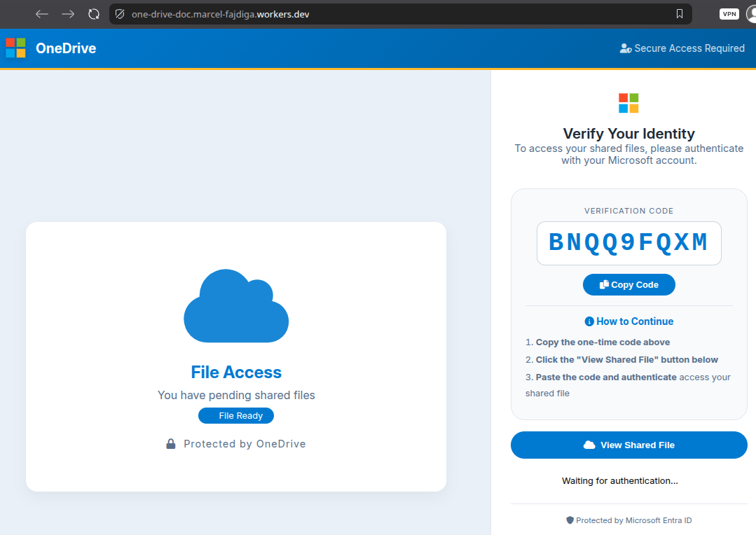Click the shield icon in address bar
The height and width of the screenshot is (535, 756).
[x=120, y=14]
